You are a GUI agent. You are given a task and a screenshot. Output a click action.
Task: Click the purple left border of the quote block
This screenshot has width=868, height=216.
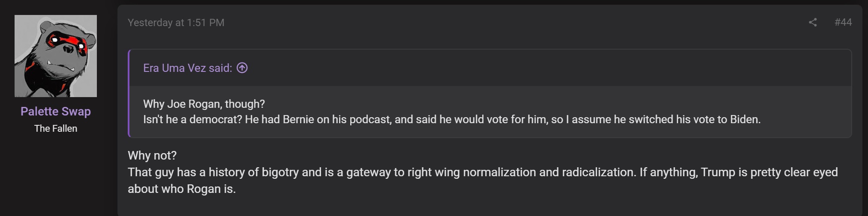[x=129, y=93]
